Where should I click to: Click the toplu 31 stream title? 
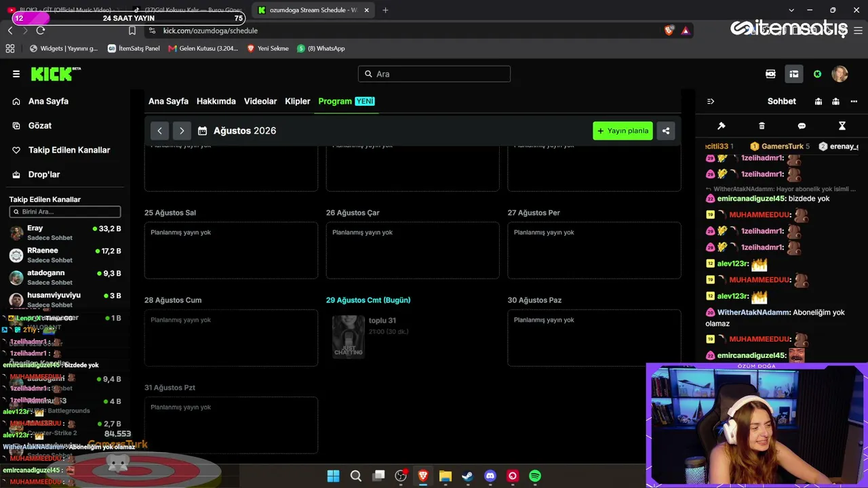tap(382, 321)
